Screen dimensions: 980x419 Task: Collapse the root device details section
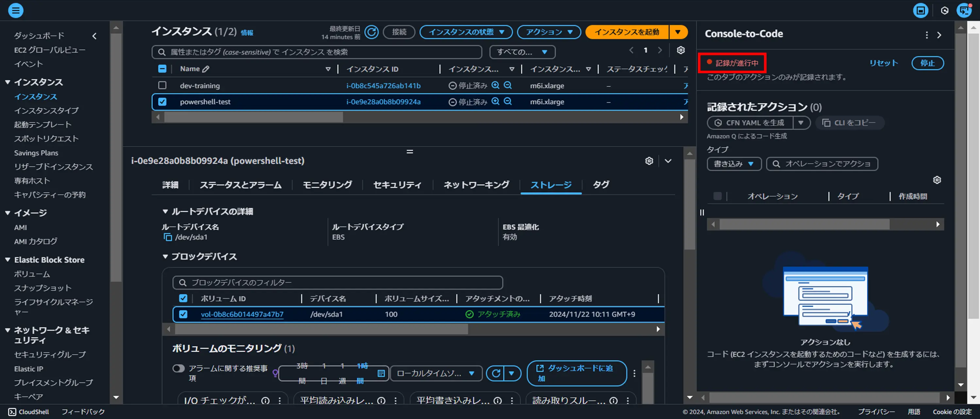pyautogui.click(x=165, y=211)
